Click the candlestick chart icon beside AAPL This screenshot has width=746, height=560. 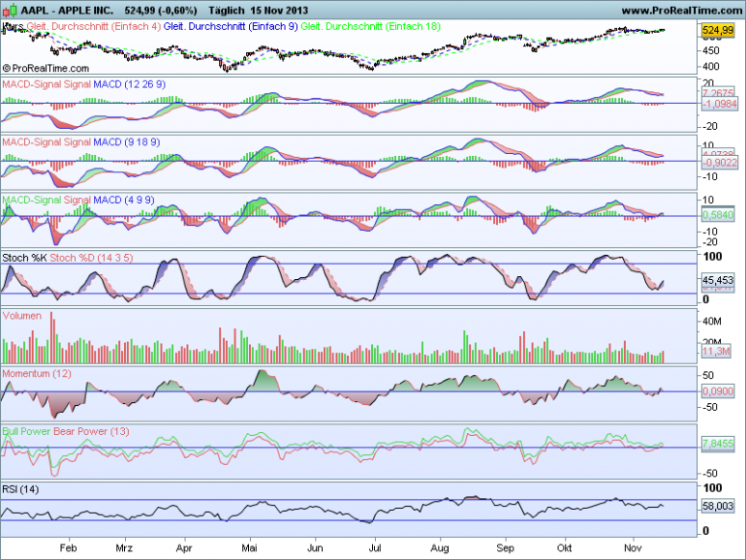click(10, 10)
